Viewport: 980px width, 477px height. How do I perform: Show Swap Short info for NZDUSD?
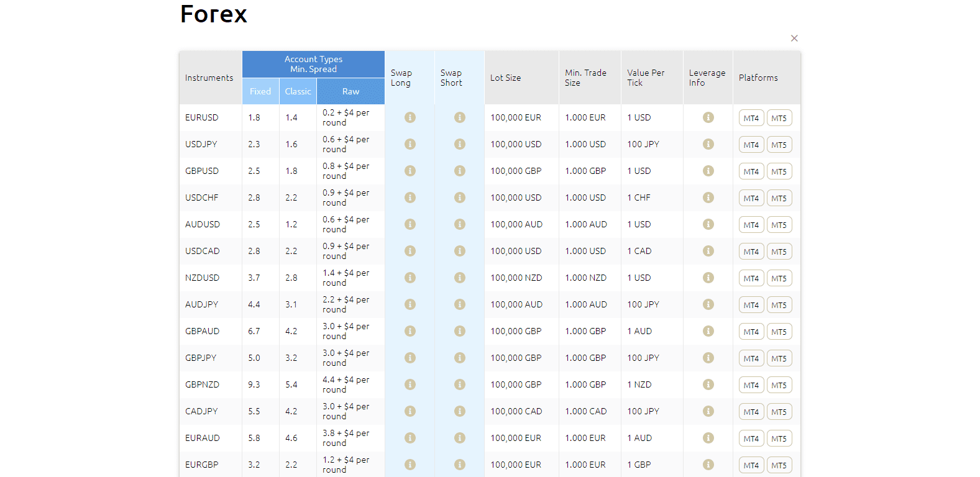(x=459, y=278)
